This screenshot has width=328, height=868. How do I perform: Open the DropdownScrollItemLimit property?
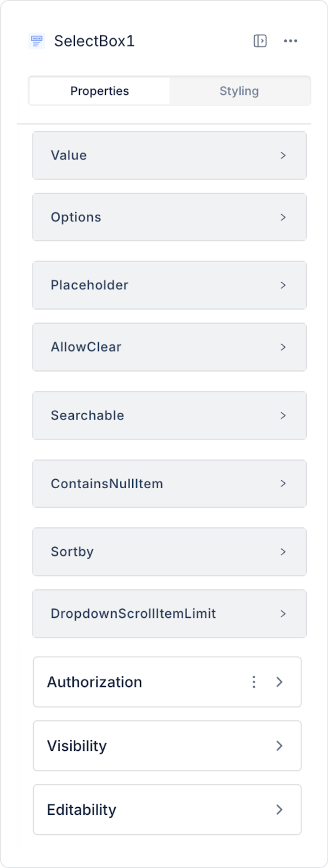169,614
